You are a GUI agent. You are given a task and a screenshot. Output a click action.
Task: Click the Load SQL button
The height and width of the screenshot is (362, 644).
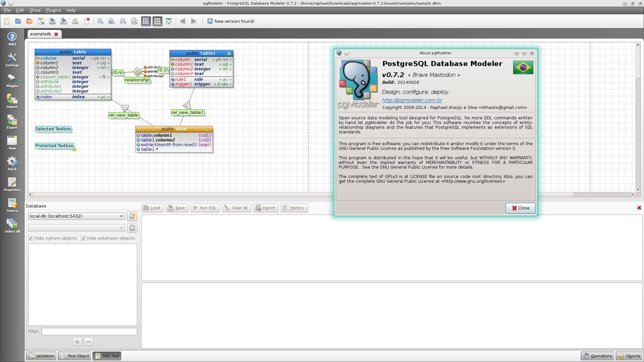tap(152, 208)
